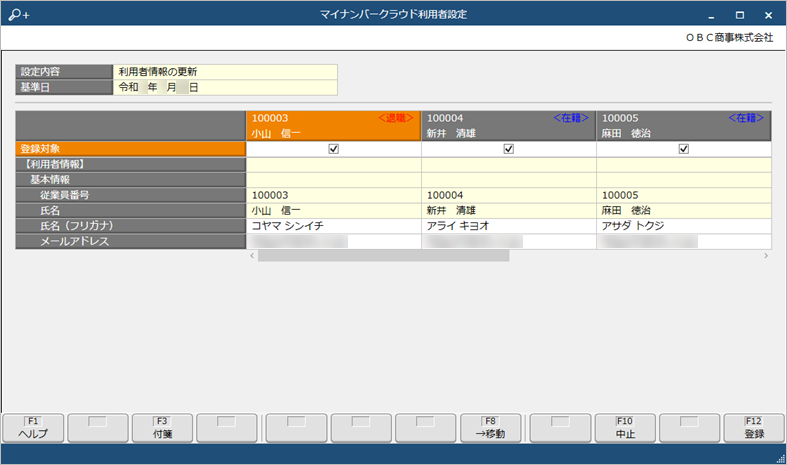This screenshot has width=787, height=465.
Task: Uncheck 登録対象 for 麻田 徳治
Action: click(x=684, y=149)
